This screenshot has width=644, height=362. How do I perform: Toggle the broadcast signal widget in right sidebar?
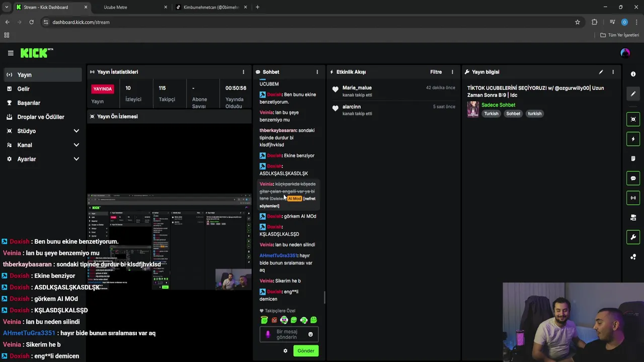click(x=633, y=198)
